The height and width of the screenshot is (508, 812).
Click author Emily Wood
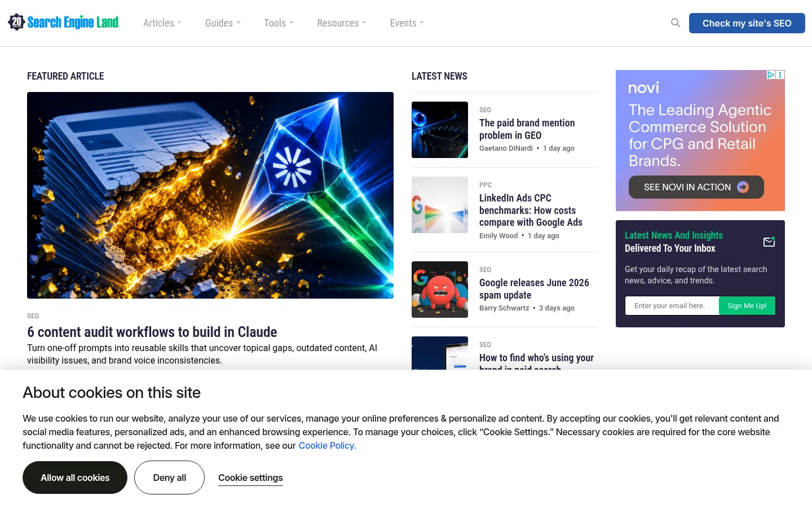tap(498, 236)
